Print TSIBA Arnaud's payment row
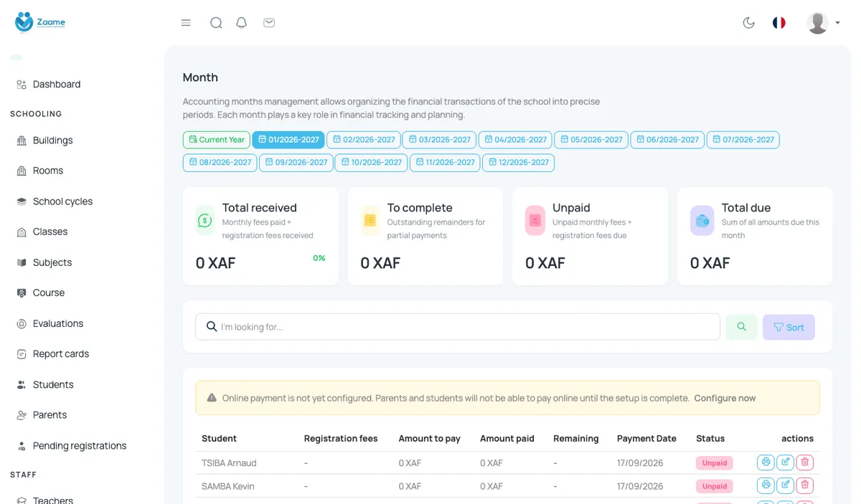Image resolution: width=861 pixels, height=504 pixels. pyautogui.click(x=766, y=462)
